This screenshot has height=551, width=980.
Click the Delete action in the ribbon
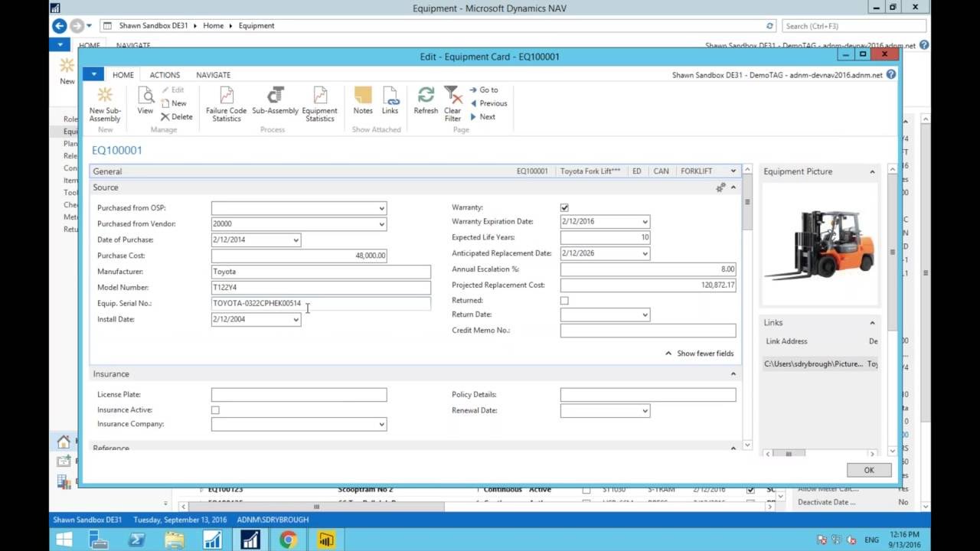176,117
